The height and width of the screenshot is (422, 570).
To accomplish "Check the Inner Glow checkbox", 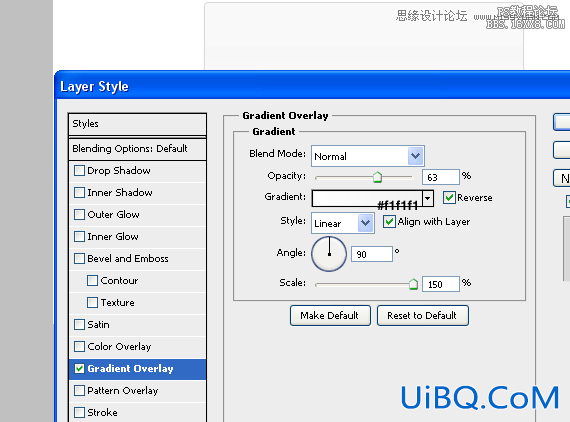I will point(79,237).
